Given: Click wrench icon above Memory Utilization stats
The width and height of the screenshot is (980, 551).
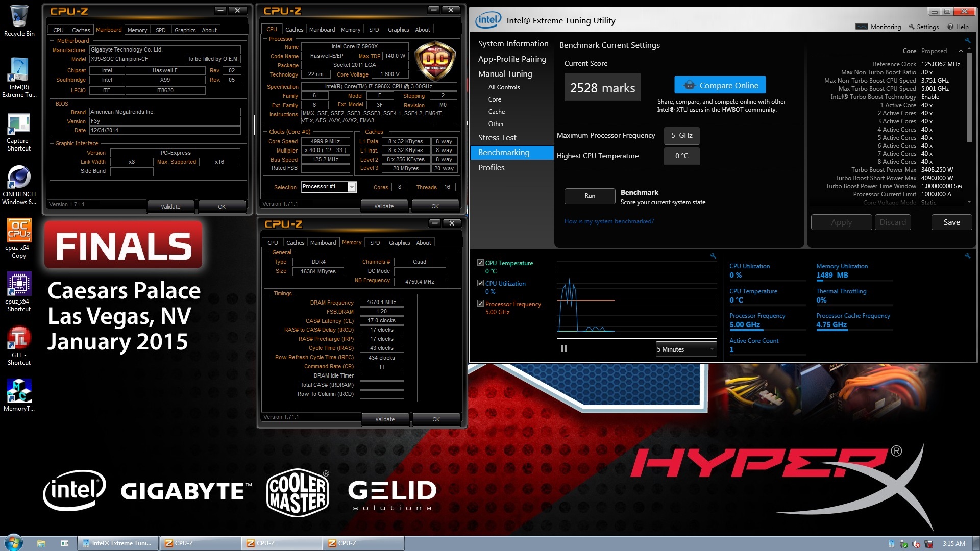Looking at the screenshot, I should point(967,256).
